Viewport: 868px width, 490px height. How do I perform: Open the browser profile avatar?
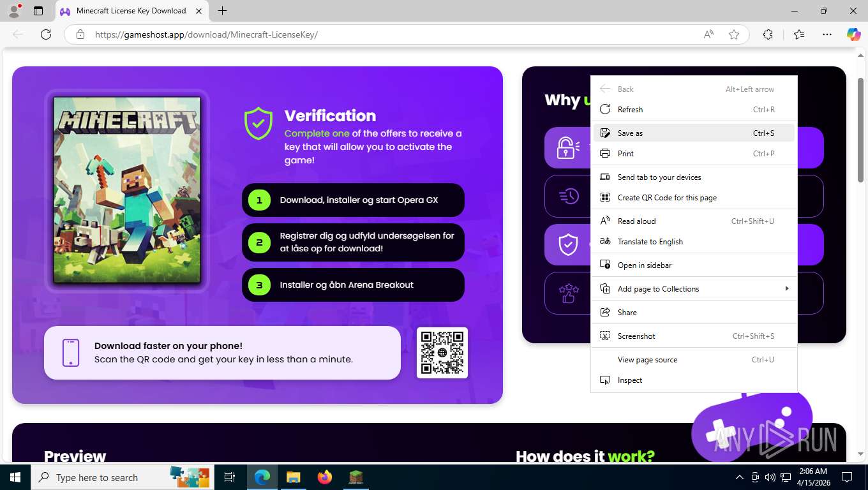(x=14, y=11)
